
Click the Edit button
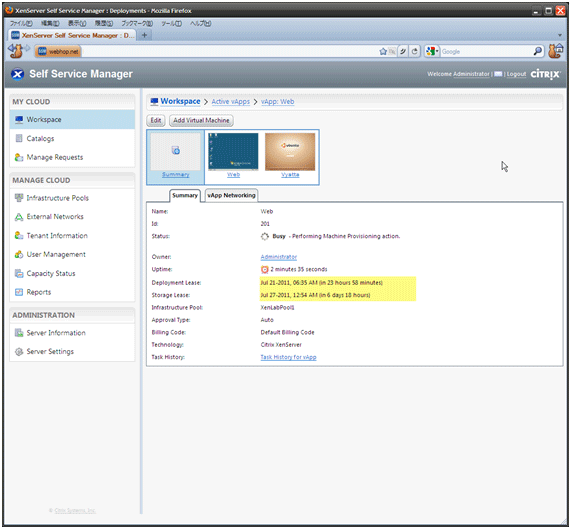156,120
